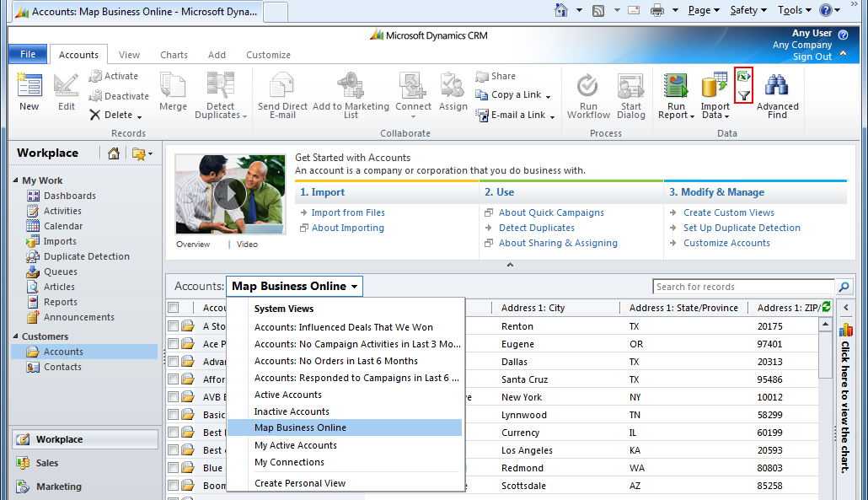Check the box for A Sto account row
The width and height of the screenshot is (868, 500).
[174, 326]
